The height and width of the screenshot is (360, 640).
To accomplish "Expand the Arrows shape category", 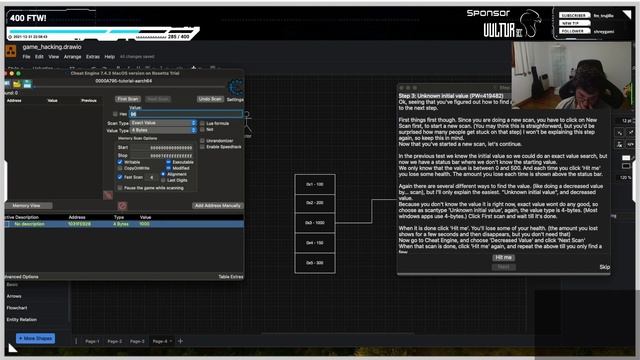I will (x=14, y=296).
